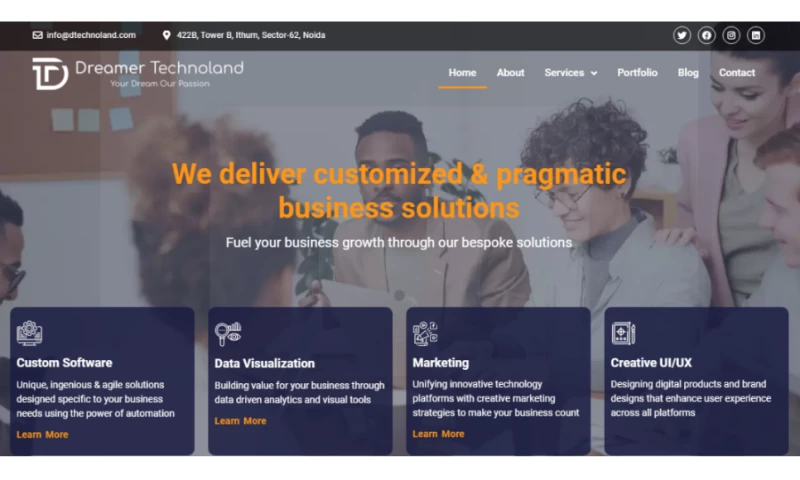Screen dimensions: 800x480
Task: Click the envelope email icon
Action: [x=37, y=35]
